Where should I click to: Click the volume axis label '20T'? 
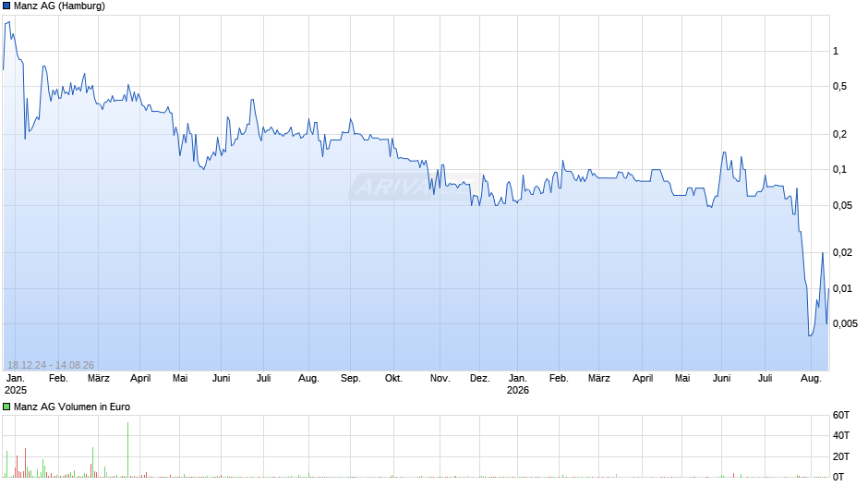pos(841,456)
